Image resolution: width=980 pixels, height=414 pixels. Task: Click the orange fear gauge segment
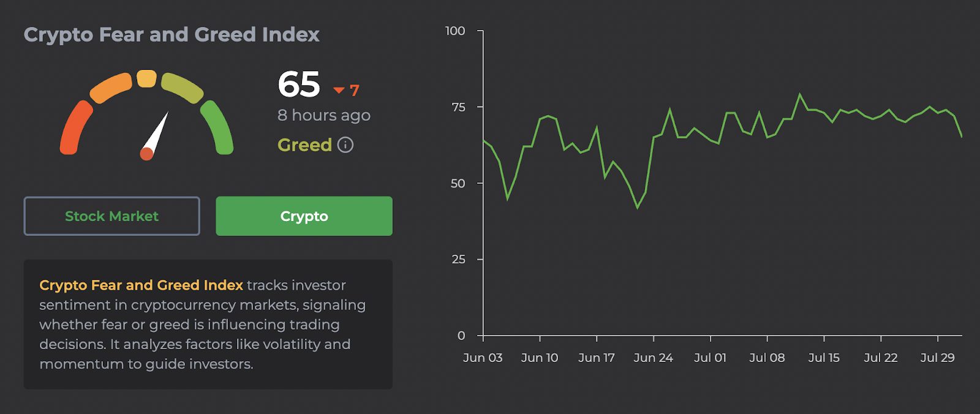point(111,87)
